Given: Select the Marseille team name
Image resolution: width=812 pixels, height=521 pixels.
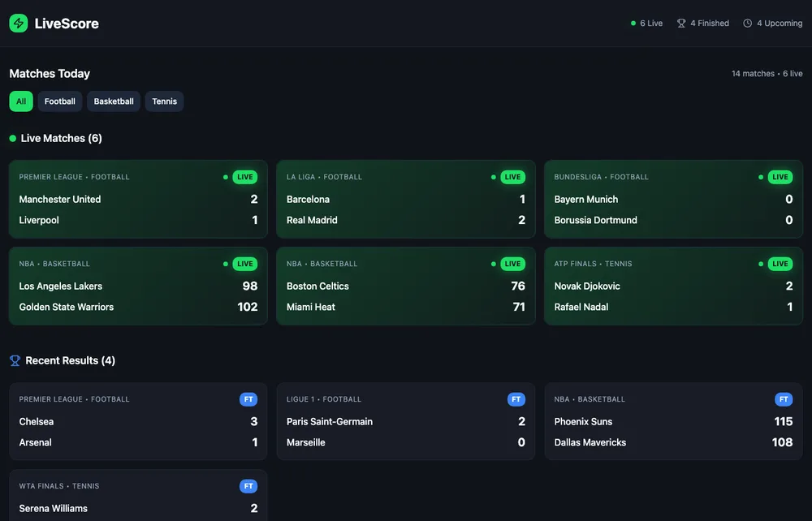Looking at the screenshot, I should (306, 442).
